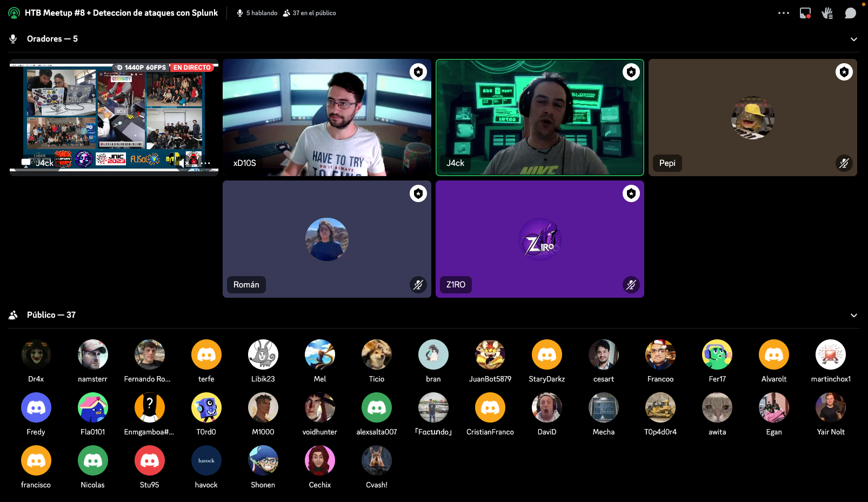Click the stage channel broadcast icon beside title
The image size is (868, 502).
pos(14,13)
